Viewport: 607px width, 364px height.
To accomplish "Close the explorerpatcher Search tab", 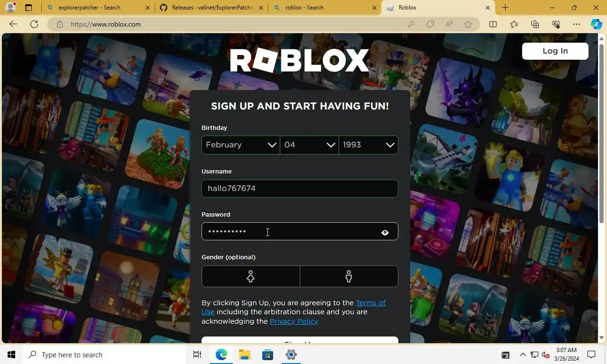I will (147, 8).
